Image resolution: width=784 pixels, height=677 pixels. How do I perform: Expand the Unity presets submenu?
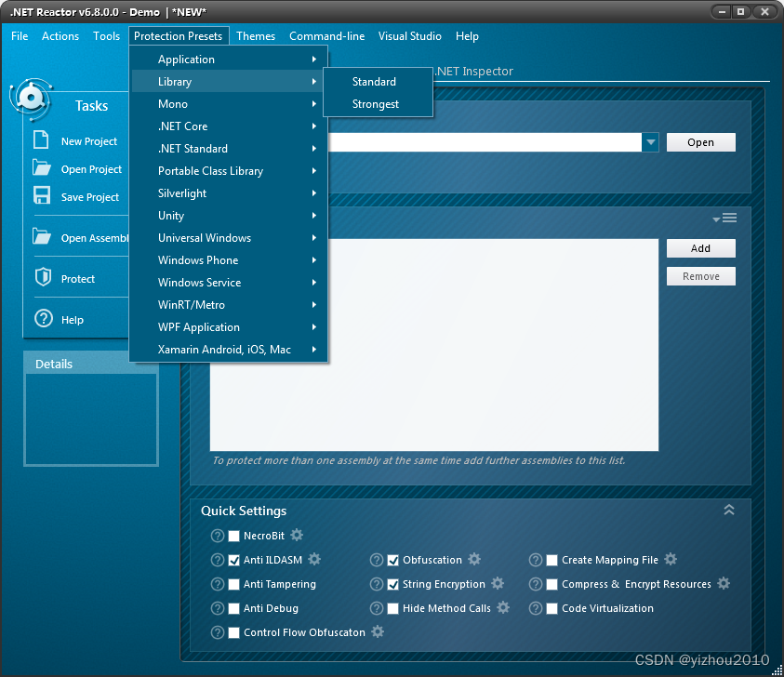(230, 216)
